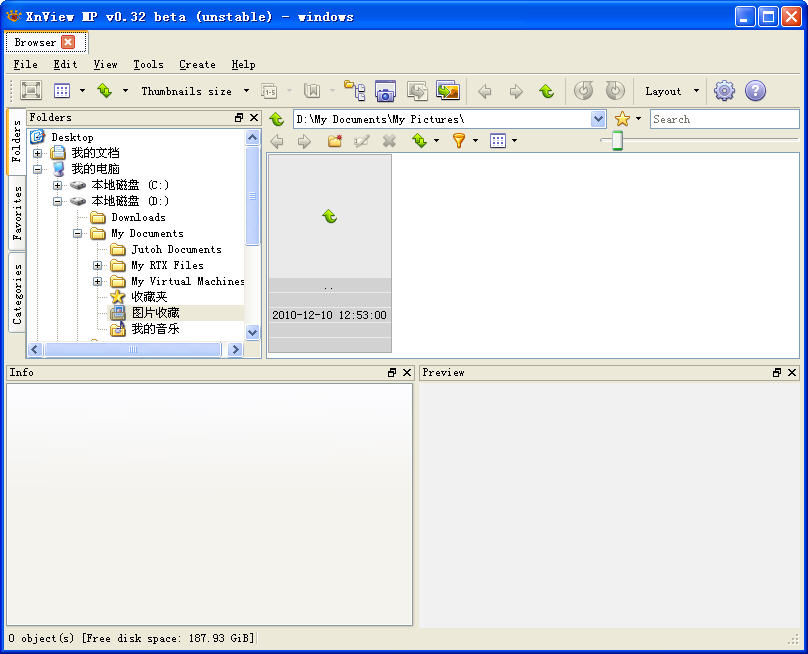
Task: Click the new folder icon in browser toolbar
Action: pyautogui.click(x=335, y=141)
